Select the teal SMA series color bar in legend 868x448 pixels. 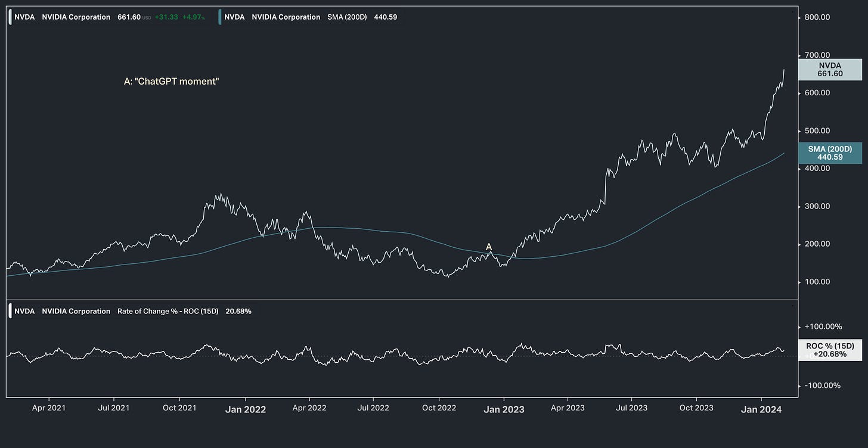coord(221,17)
